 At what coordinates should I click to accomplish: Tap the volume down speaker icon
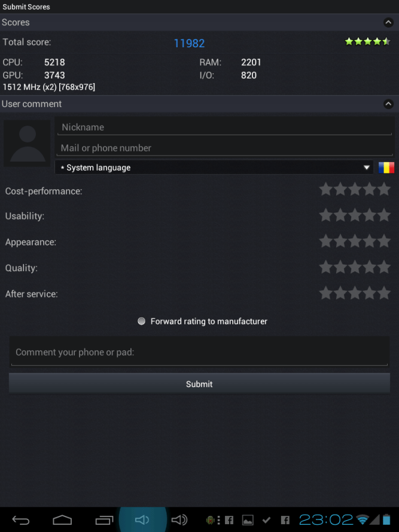pos(142,520)
